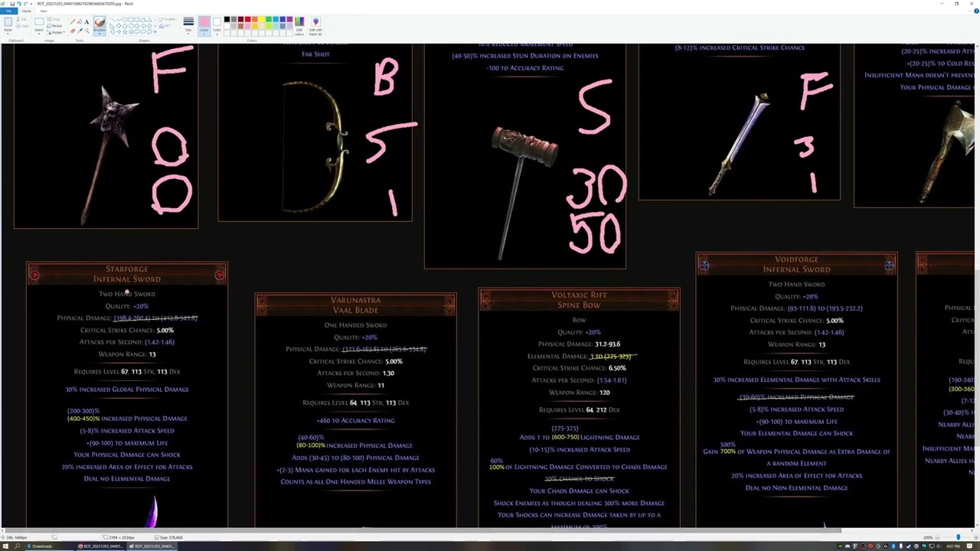This screenshot has width=980, height=551.
Task: Select the Magnifier tool
Action: 87,31
